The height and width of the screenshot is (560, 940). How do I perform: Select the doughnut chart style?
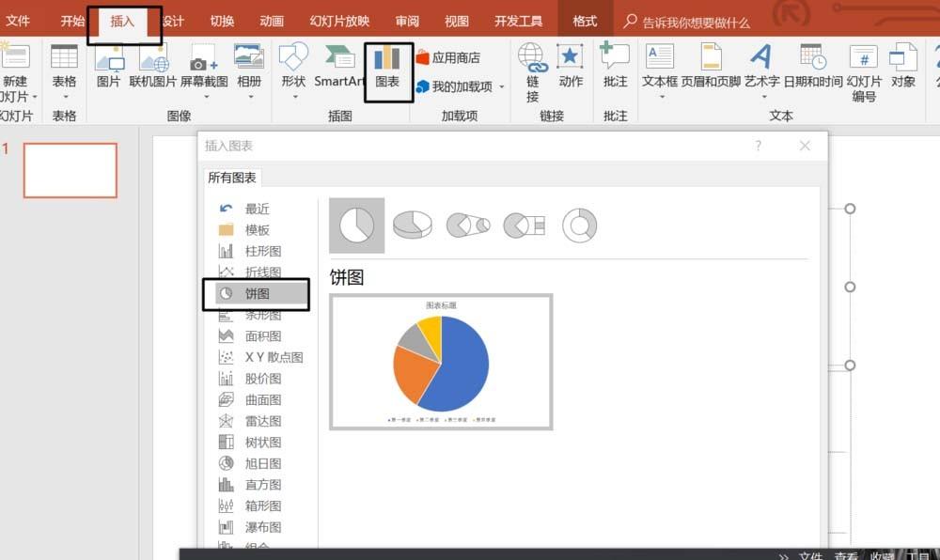coord(580,225)
